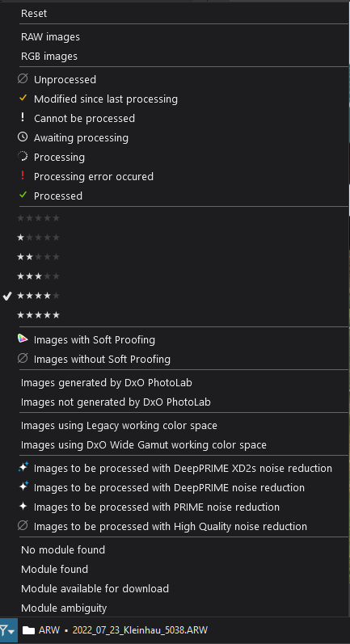Filter Images with Soft Proofing icon
The height and width of the screenshot is (644, 350).
[x=23, y=339]
